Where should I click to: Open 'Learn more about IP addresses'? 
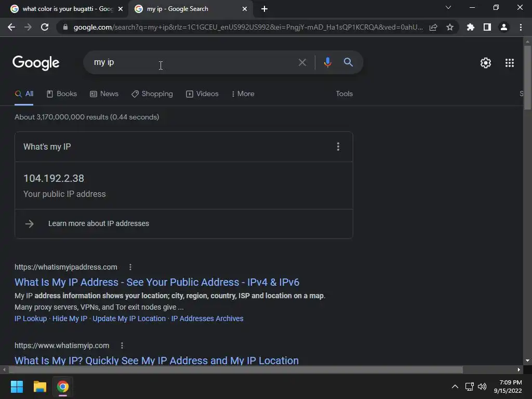click(98, 223)
